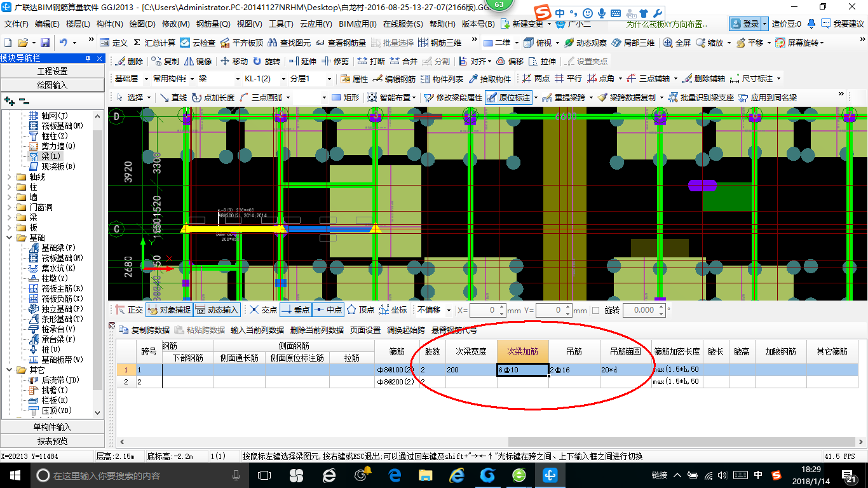Open the 不偏移 offset dropdown
The width and height of the screenshot is (868, 488).
pyautogui.click(x=449, y=310)
